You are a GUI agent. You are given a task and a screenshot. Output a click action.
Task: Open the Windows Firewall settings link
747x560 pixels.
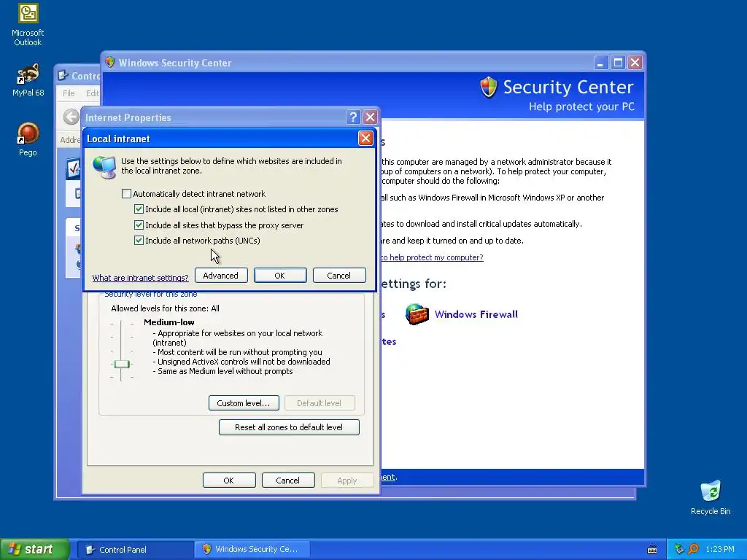click(476, 314)
